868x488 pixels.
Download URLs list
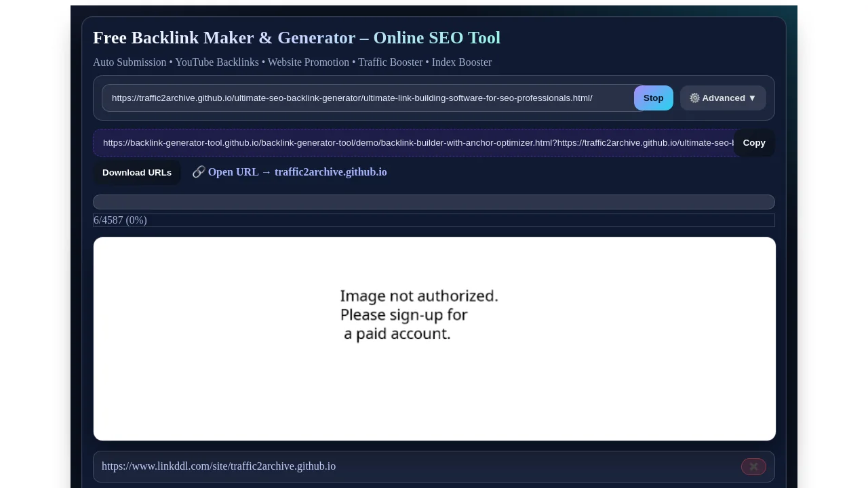tap(137, 172)
